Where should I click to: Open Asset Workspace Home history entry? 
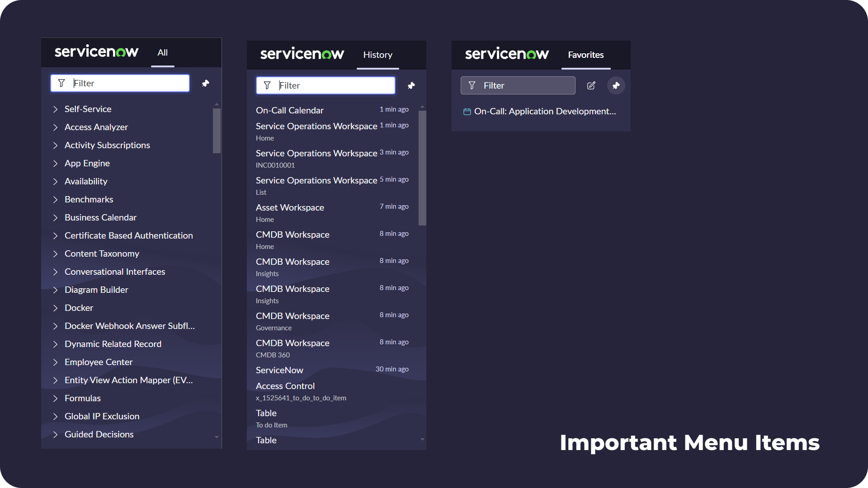pyautogui.click(x=332, y=213)
